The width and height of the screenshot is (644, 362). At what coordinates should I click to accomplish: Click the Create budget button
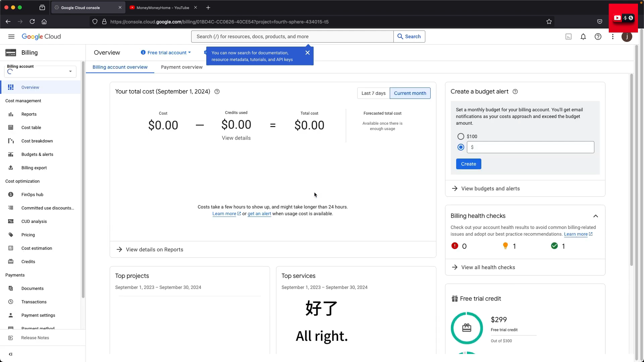[469, 164]
